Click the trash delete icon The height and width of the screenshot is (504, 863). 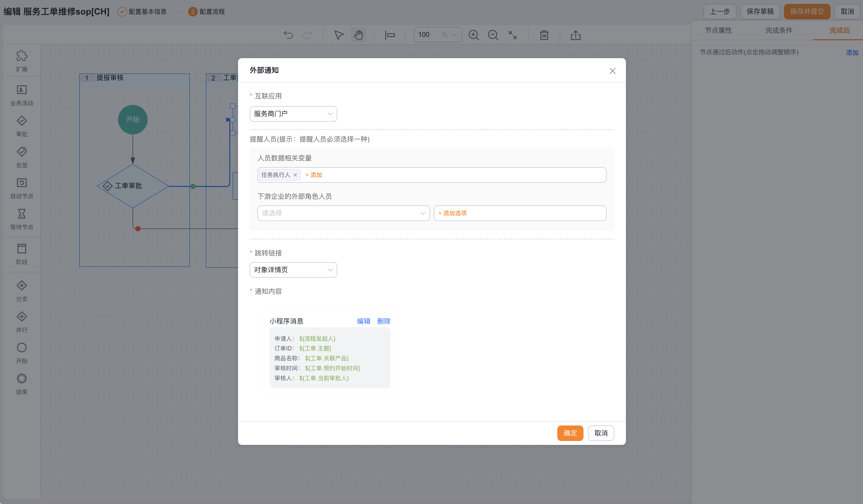[x=544, y=35]
